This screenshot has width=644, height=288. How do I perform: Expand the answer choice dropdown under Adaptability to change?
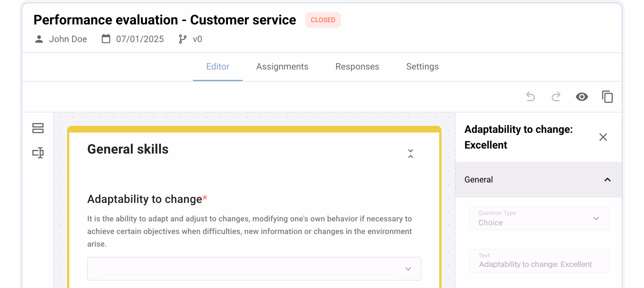[408, 269]
